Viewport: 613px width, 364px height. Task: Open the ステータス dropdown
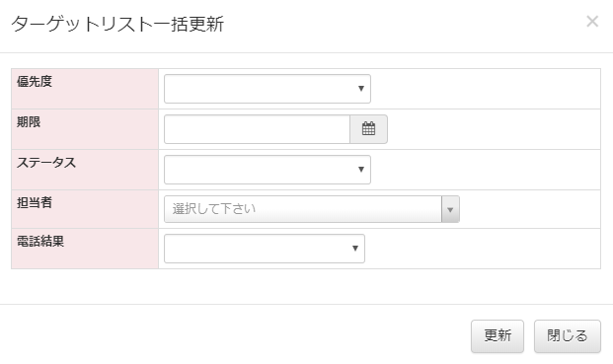[x=268, y=170]
